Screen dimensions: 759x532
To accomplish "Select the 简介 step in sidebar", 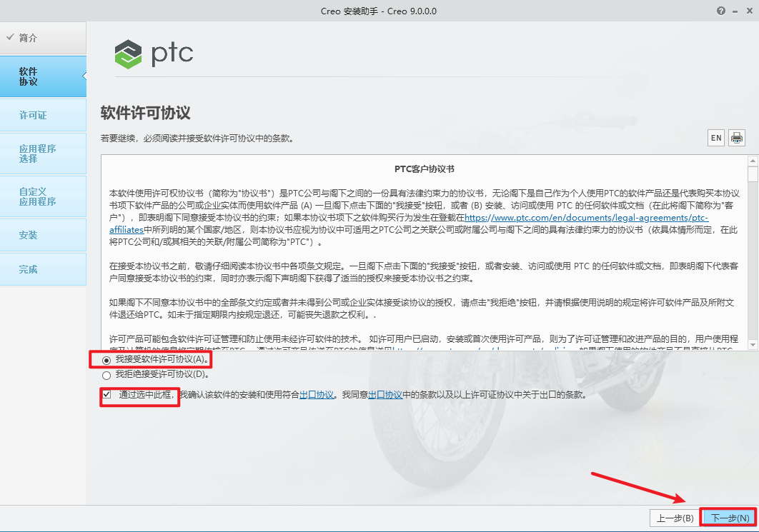I will (31, 38).
